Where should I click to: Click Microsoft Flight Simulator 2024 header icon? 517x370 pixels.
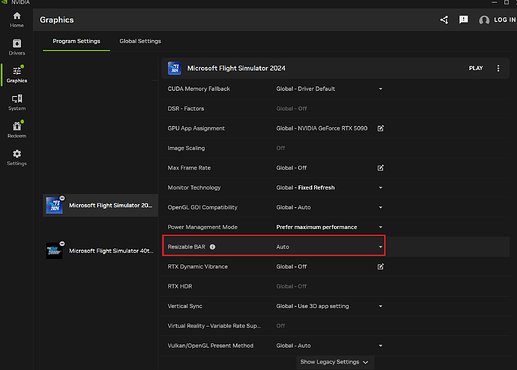coord(174,68)
